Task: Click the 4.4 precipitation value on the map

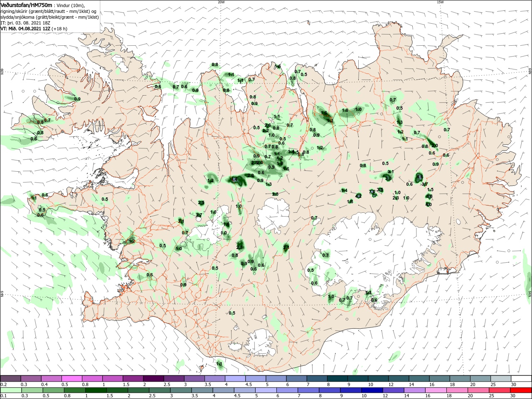Action: coord(234,180)
